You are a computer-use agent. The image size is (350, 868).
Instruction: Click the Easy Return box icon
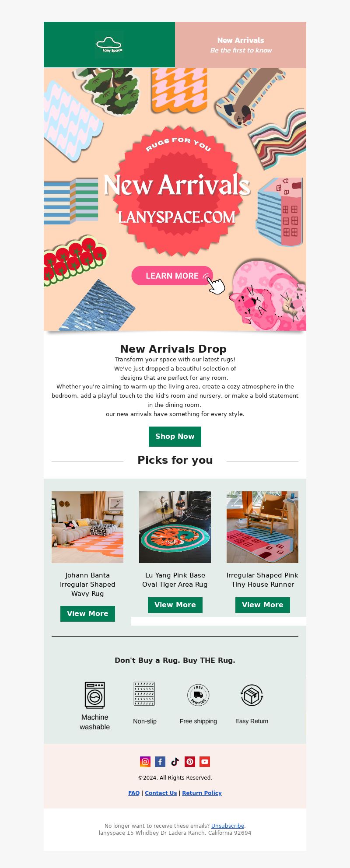click(x=252, y=695)
